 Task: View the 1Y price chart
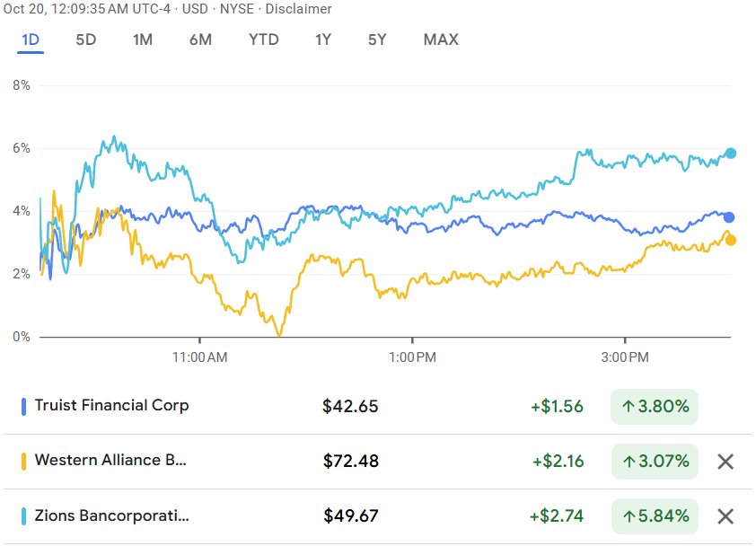[323, 40]
